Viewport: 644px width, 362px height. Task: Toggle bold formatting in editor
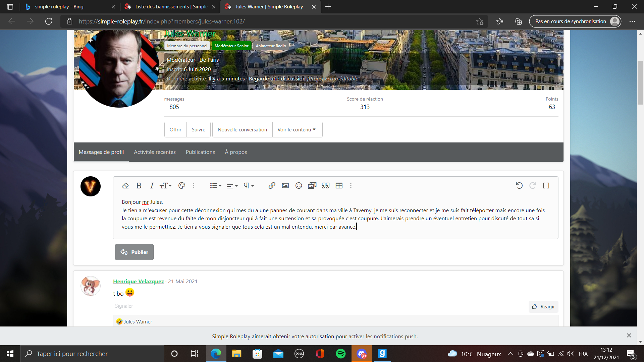(139, 185)
